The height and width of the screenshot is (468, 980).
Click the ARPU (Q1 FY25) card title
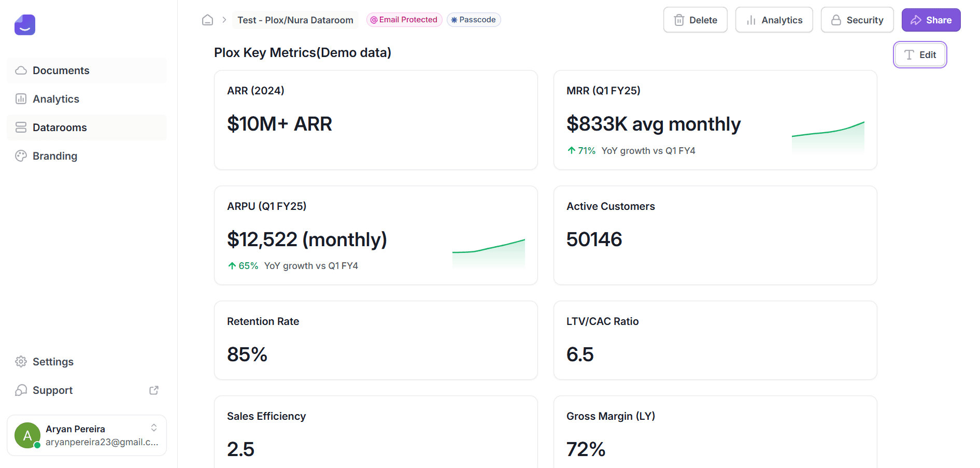[x=266, y=206]
